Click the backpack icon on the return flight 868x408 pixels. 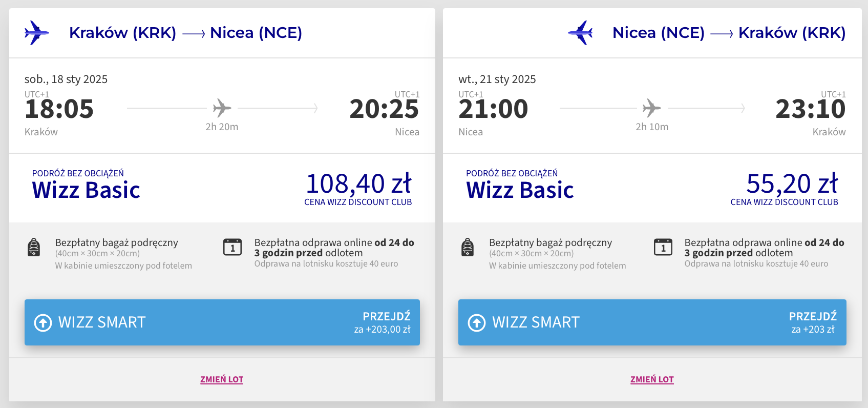coord(468,248)
